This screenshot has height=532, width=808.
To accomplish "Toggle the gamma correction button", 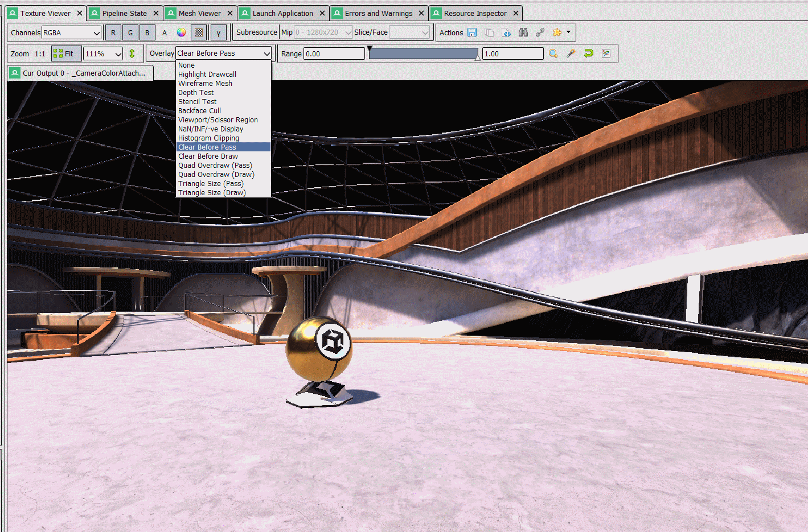I will tap(219, 32).
